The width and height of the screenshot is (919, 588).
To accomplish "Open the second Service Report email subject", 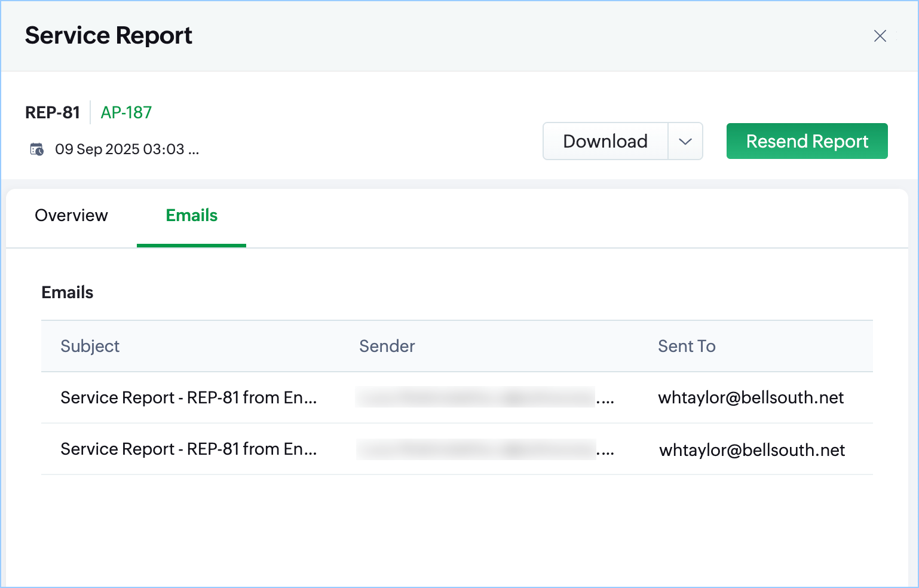I will click(188, 449).
